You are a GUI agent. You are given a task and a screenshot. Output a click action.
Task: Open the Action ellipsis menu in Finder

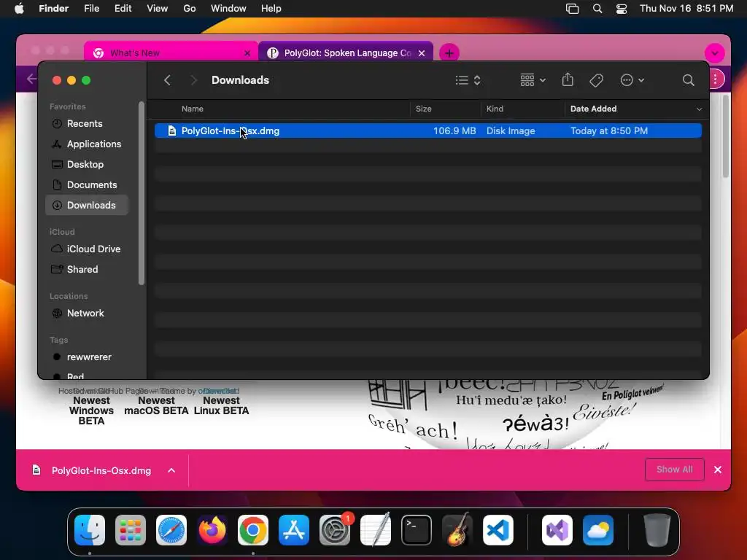[x=632, y=80]
